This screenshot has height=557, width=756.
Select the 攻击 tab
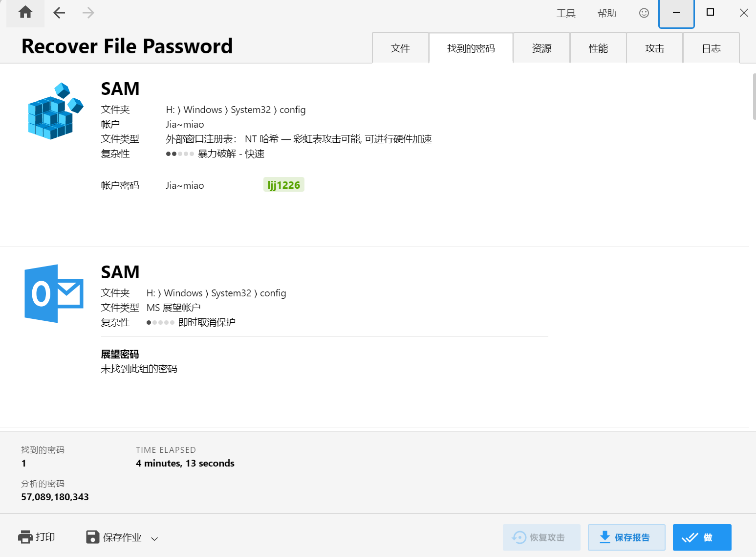(655, 48)
